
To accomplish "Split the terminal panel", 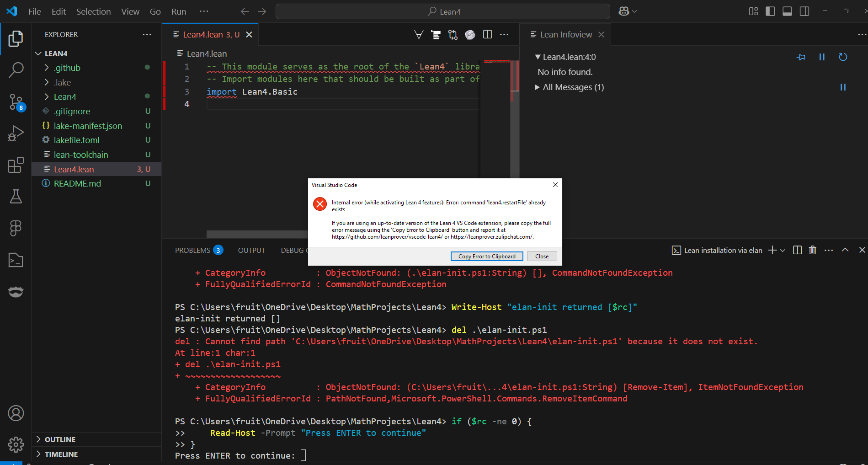I will pos(797,250).
